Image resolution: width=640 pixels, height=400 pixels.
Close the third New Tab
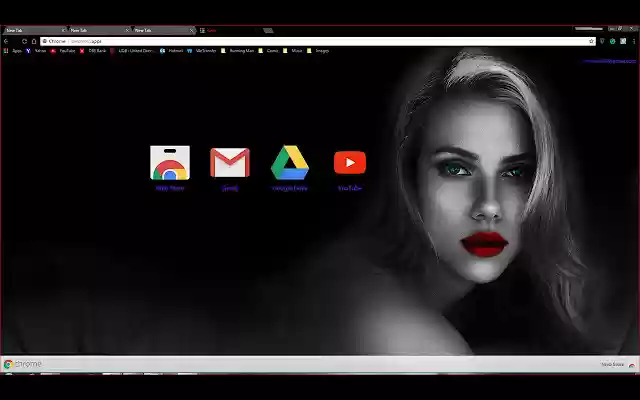tap(191, 30)
